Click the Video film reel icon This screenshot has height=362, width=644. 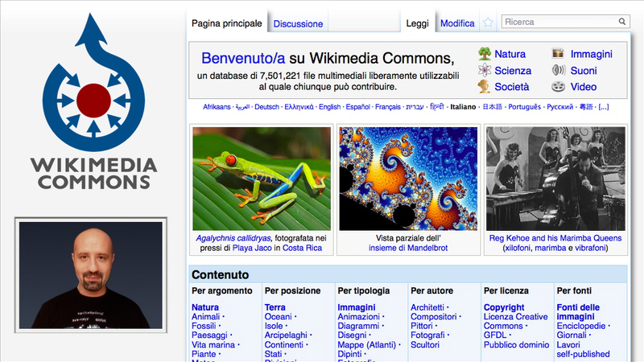click(558, 87)
